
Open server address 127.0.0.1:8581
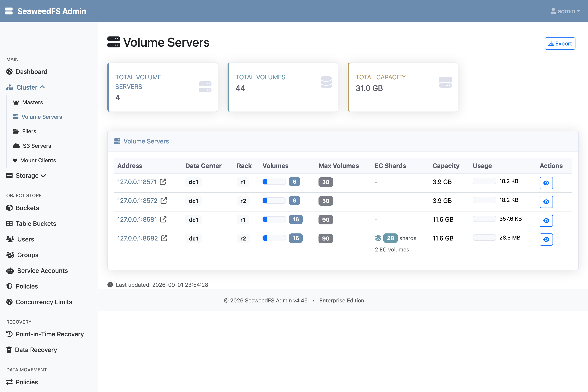coord(137,219)
